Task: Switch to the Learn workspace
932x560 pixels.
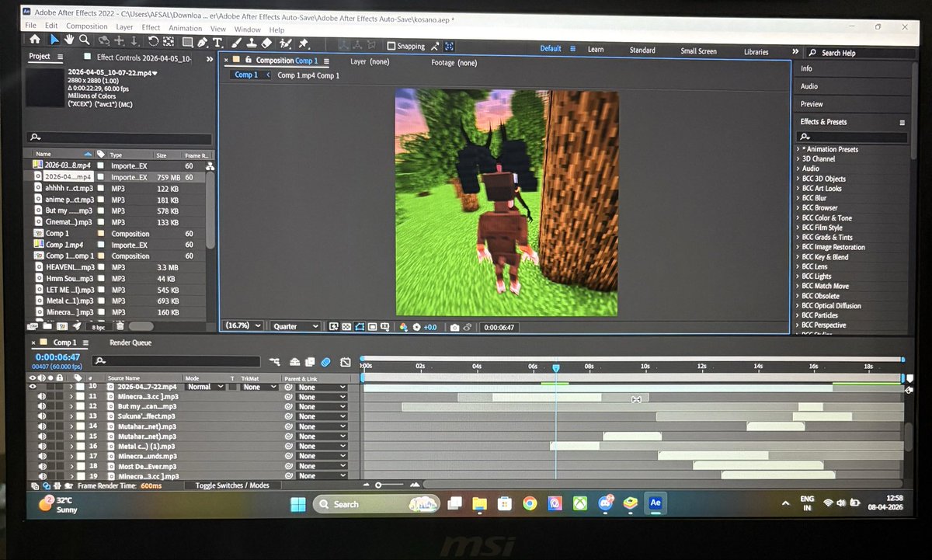Action: [x=596, y=49]
